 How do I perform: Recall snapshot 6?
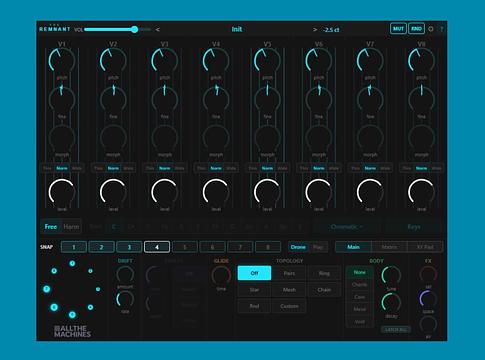pos(212,247)
